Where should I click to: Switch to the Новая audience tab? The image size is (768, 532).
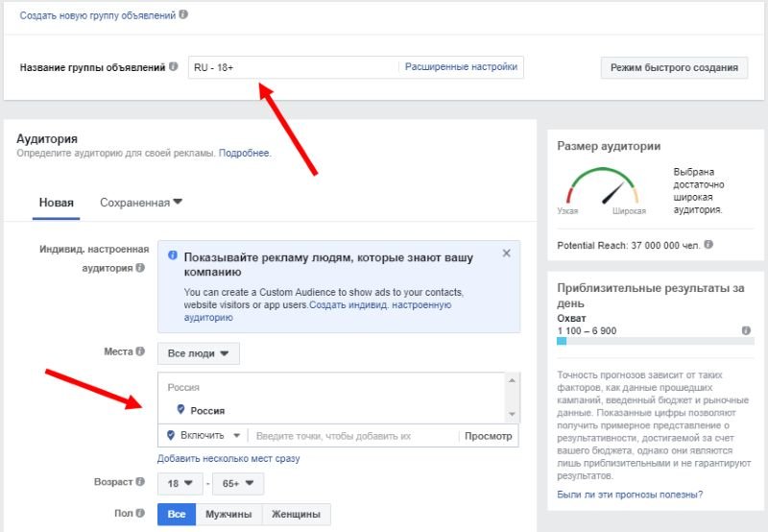(x=56, y=203)
